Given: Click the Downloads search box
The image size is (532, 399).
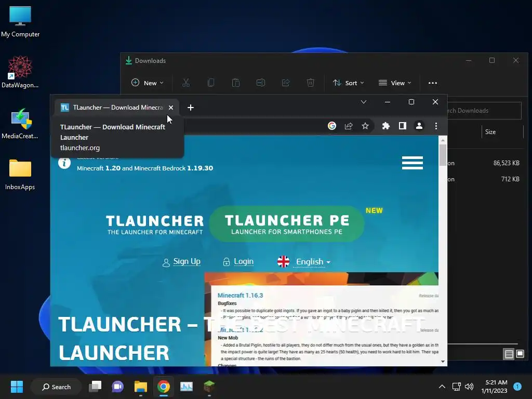Looking at the screenshot, I should point(485,111).
